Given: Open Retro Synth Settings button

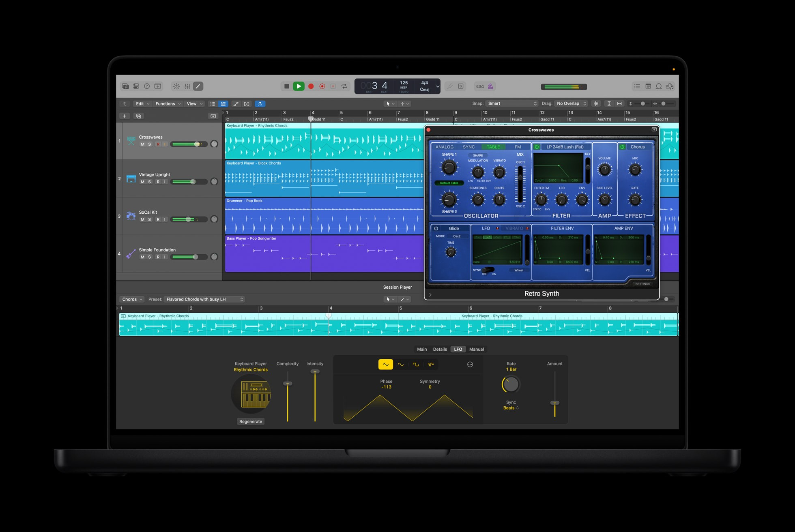Looking at the screenshot, I should click(642, 284).
